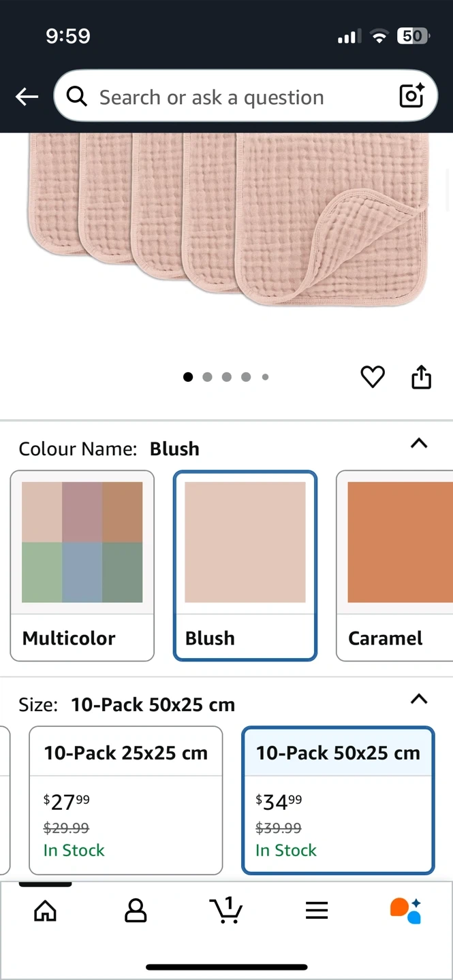Open the hamburger menu icon
The image size is (453, 980).
pos(317,911)
